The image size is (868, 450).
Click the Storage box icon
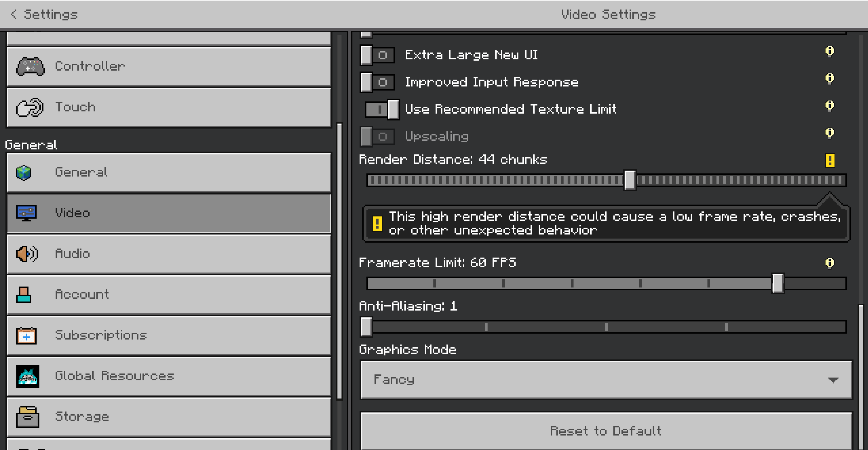[x=28, y=417]
